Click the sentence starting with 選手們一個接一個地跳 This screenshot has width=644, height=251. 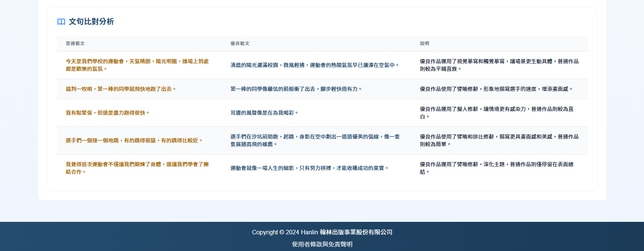(x=134, y=140)
